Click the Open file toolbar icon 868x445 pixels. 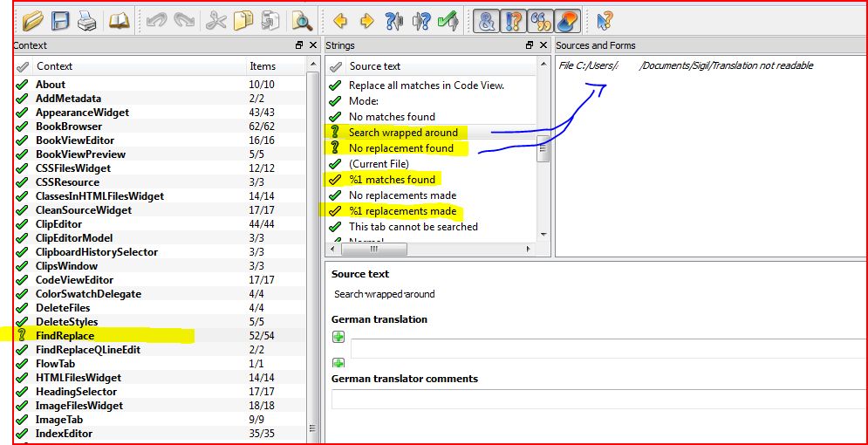pos(33,22)
